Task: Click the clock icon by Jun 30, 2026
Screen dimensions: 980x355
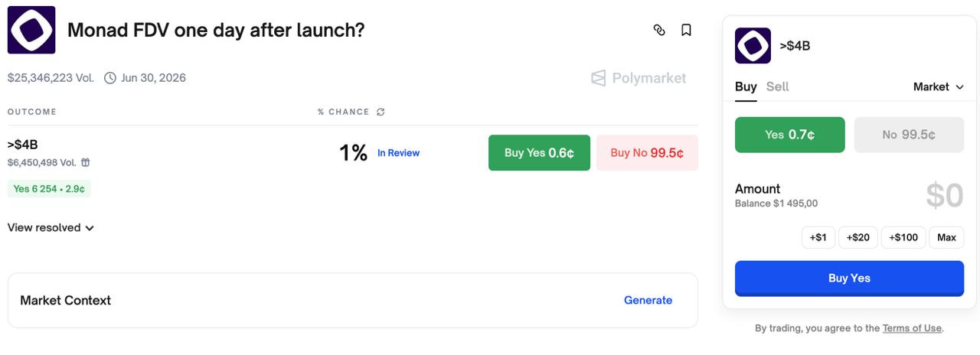Action: 110,78
